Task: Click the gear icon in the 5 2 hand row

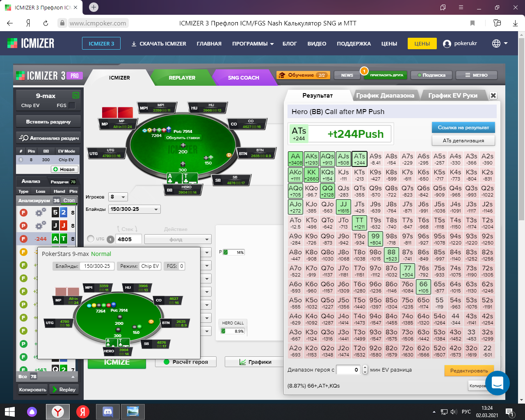Action: [x=41, y=212]
